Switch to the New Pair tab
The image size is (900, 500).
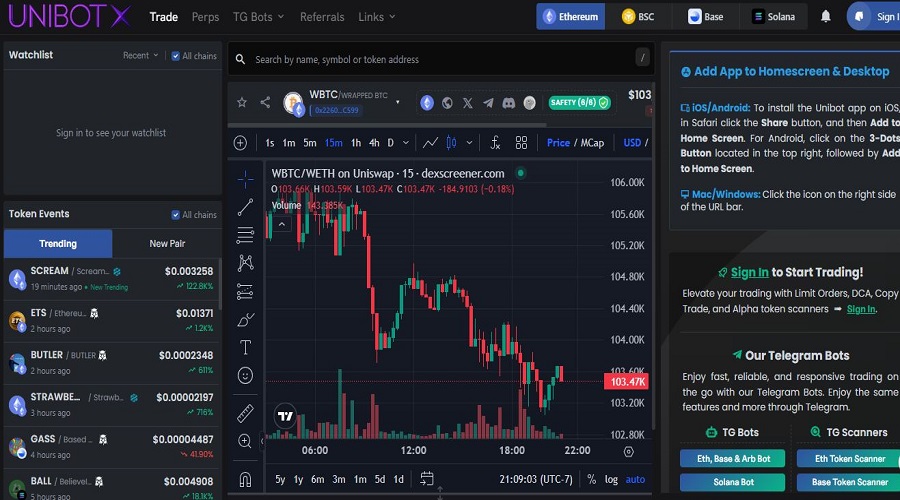(167, 243)
